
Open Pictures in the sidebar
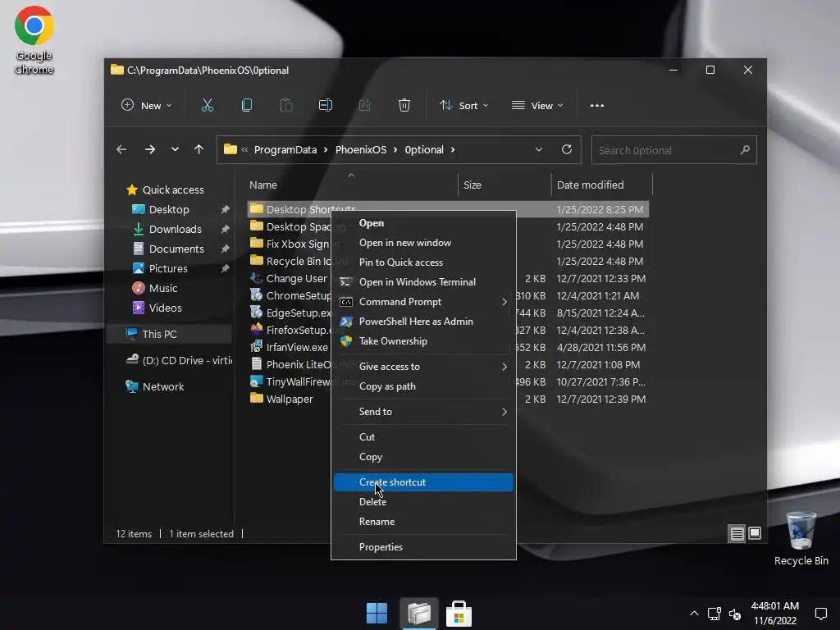[168, 268]
